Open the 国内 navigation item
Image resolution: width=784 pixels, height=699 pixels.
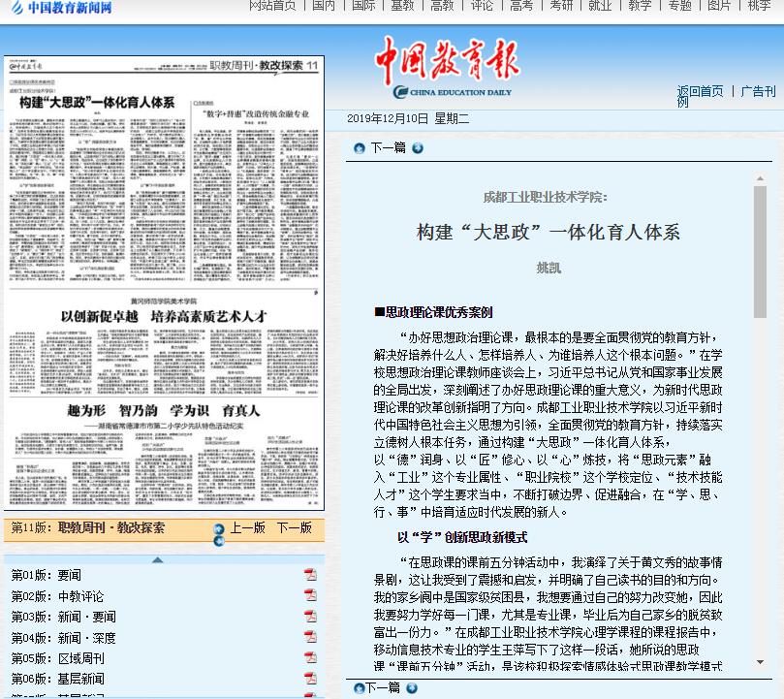pyautogui.click(x=324, y=6)
